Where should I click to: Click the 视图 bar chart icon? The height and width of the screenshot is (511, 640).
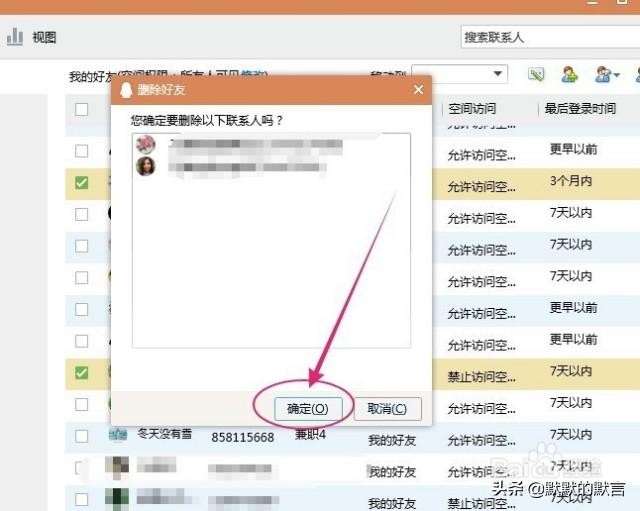(x=14, y=37)
